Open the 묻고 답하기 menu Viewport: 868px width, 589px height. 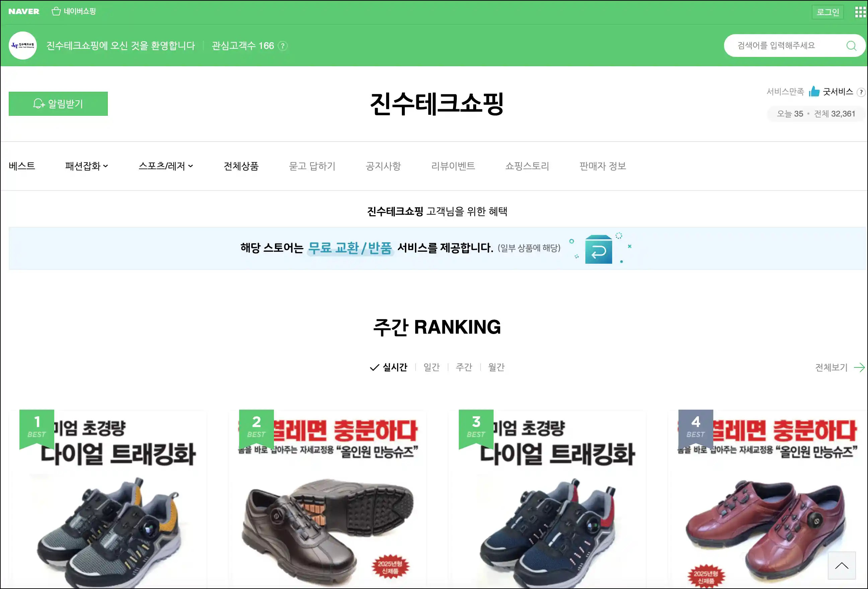(312, 166)
